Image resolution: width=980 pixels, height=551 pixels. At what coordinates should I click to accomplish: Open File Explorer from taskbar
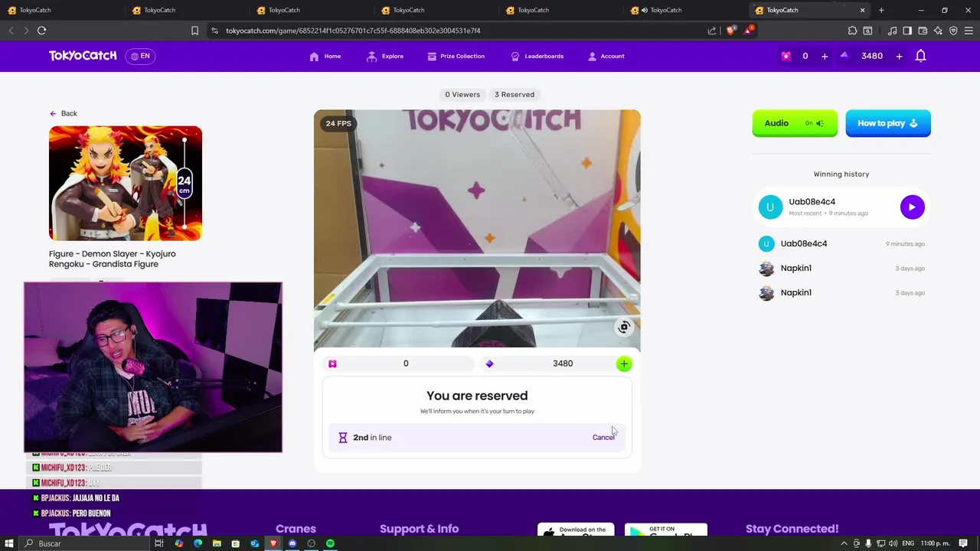point(217,543)
